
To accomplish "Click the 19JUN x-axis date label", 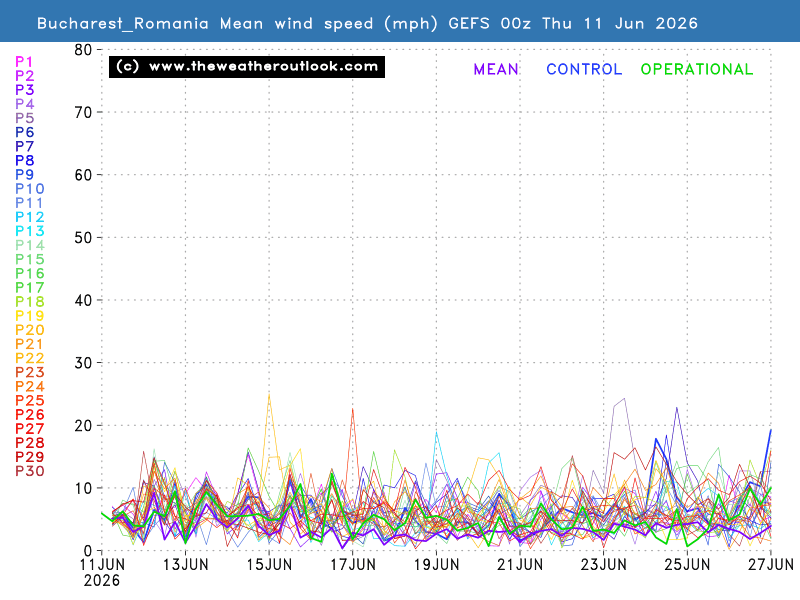I will coord(437,565).
